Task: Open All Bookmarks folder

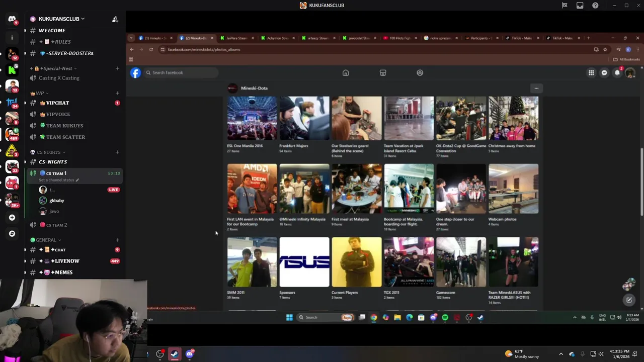Action: pos(626,59)
